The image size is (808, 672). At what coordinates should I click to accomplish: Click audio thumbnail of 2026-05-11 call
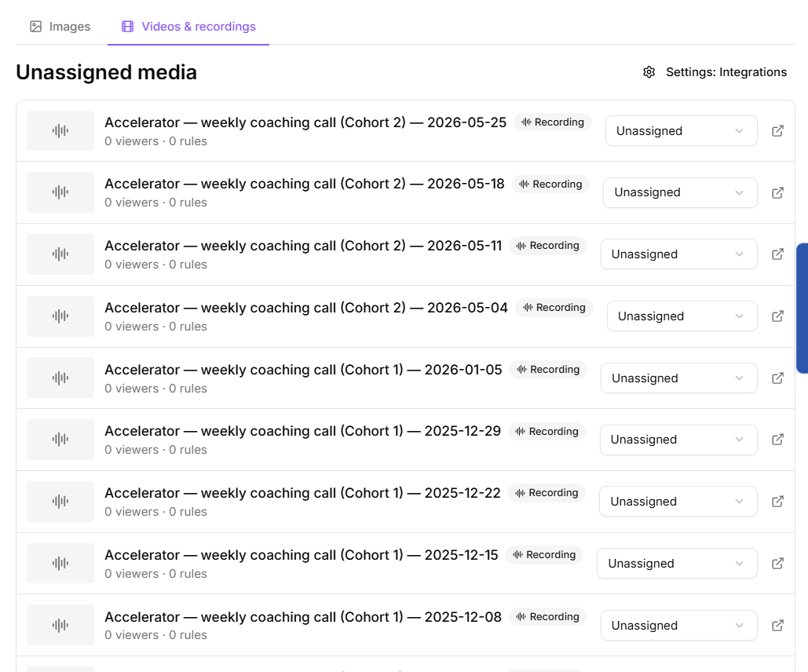tap(60, 254)
